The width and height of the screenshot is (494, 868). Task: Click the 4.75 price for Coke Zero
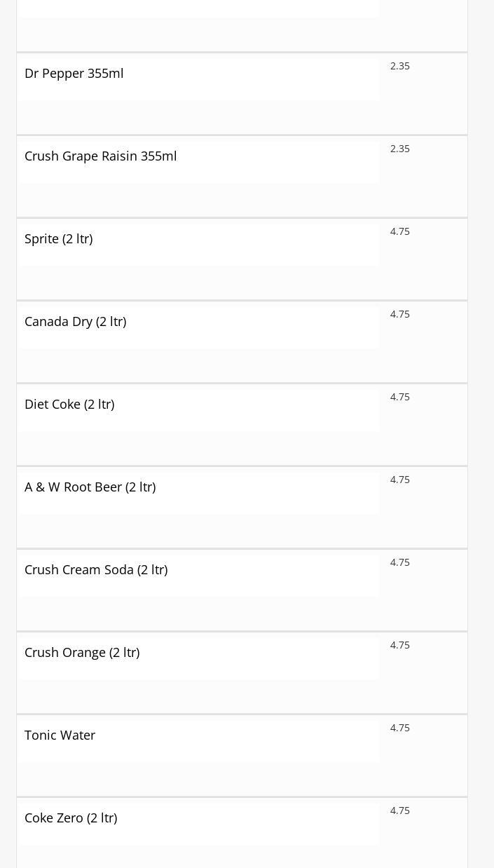(400, 811)
